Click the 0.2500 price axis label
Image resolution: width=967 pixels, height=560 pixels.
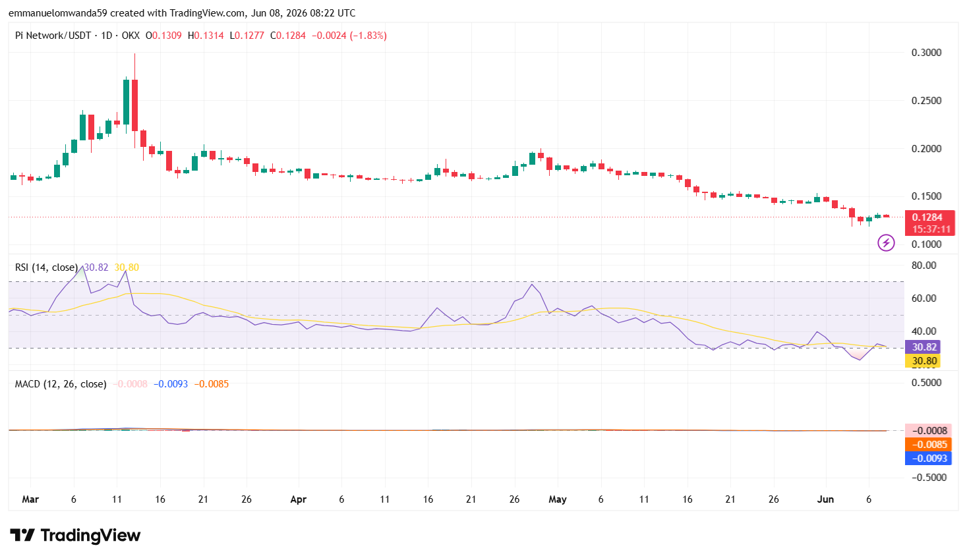[x=926, y=101]
